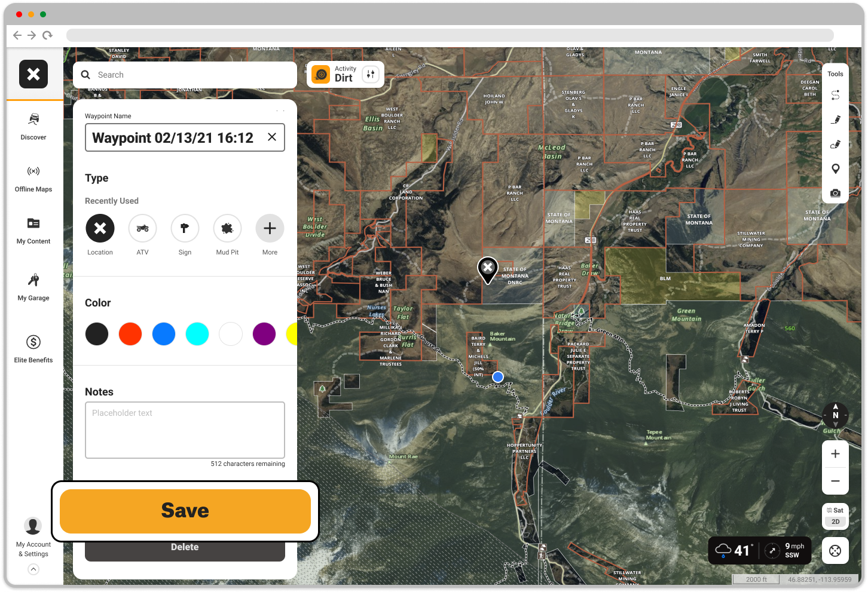Open My Garage section
This screenshot has width=868, height=592.
pos(33,287)
